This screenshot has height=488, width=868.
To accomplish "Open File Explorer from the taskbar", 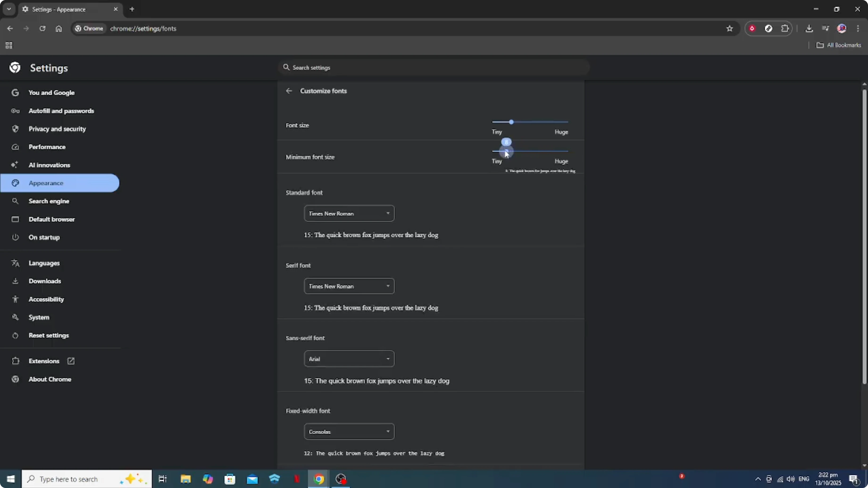I will [185, 479].
